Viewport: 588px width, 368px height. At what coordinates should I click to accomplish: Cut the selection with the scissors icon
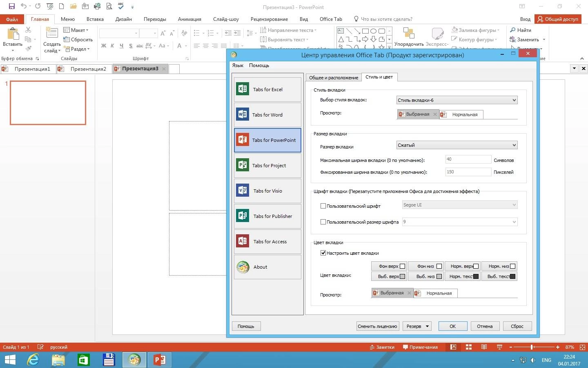tap(28, 30)
